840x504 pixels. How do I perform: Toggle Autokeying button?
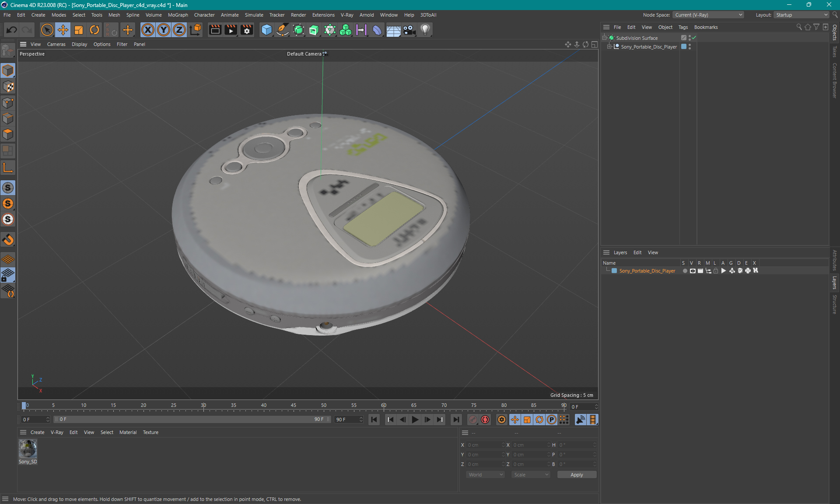click(485, 420)
